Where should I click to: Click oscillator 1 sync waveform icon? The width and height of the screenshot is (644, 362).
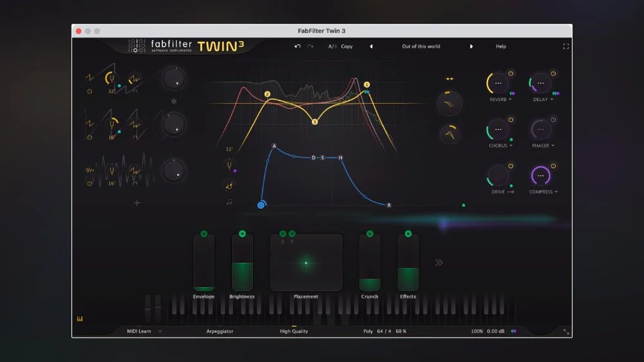click(134, 79)
